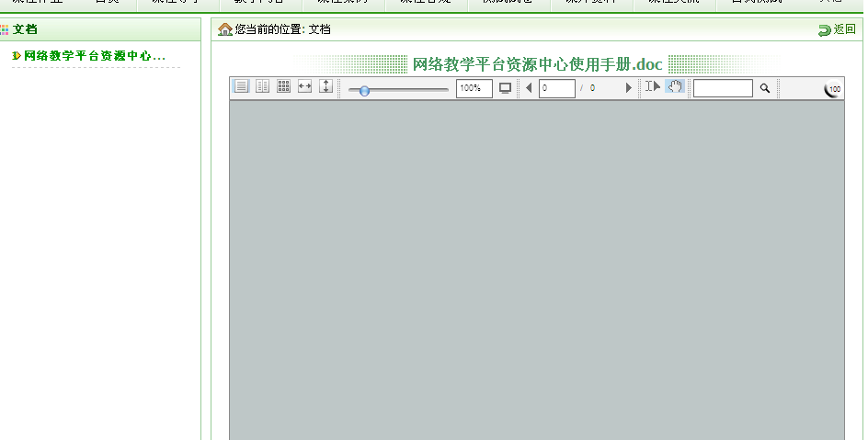Click the 100% zoom percentage field

pos(474,88)
